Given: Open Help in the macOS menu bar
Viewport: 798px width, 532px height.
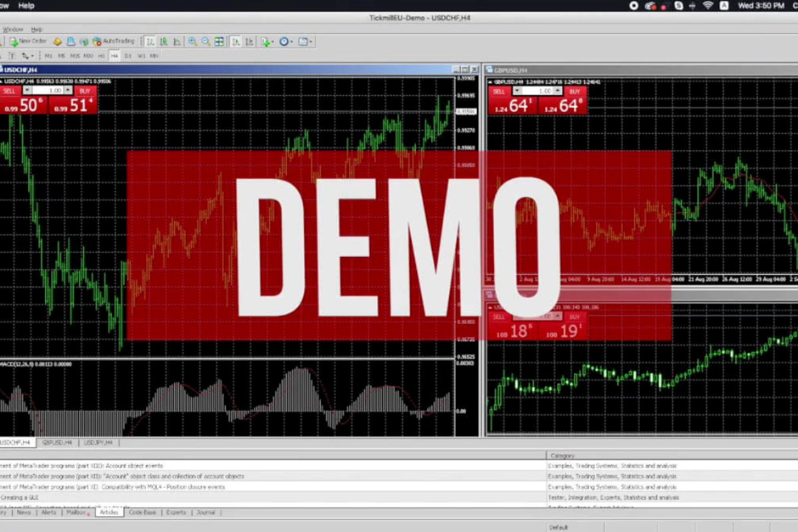Looking at the screenshot, I should coord(26,6).
